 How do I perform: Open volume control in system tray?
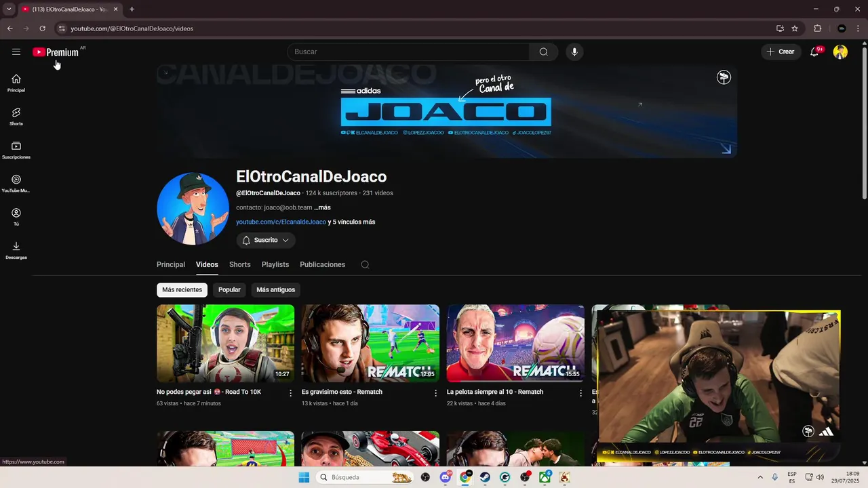[x=820, y=477]
